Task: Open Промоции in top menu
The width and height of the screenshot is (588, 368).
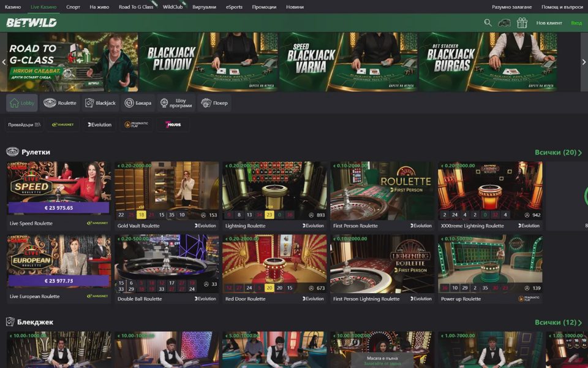Action: point(264,7)
